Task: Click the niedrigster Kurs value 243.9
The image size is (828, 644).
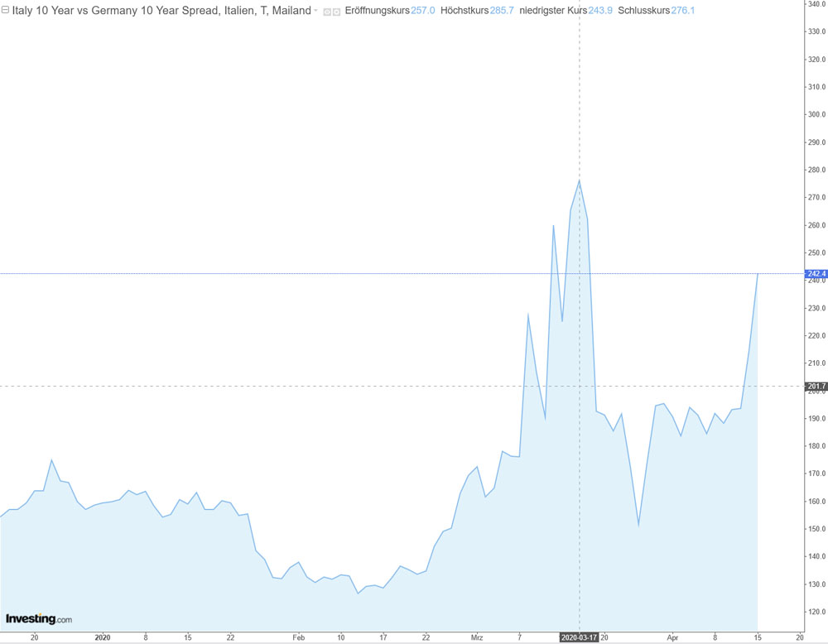Action: pyautogui.click(x=599, y=11)
